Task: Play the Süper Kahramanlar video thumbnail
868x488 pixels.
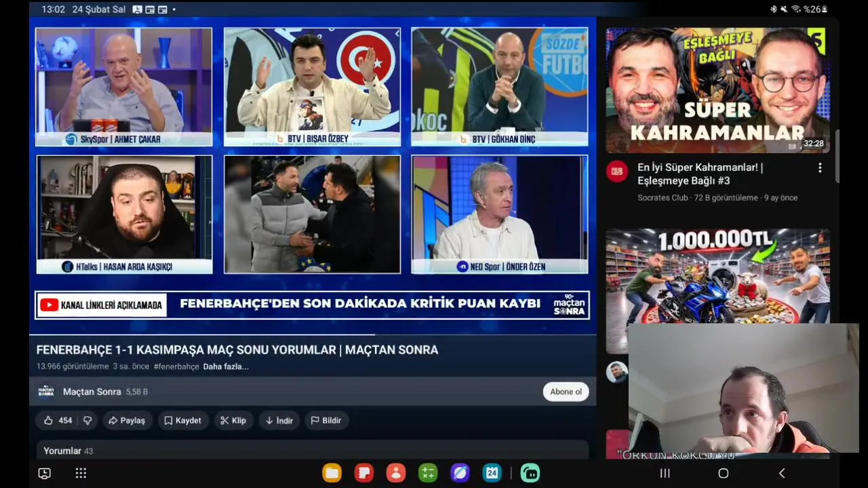Action: pos(717,90)
